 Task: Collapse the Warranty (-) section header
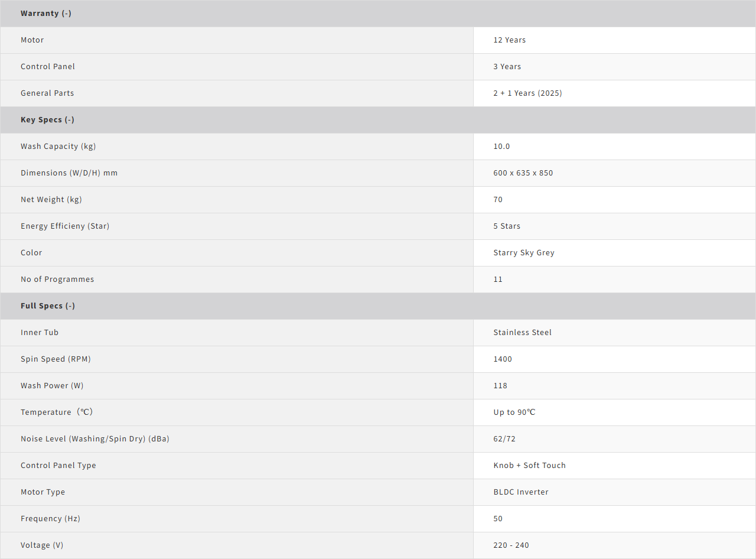(46, 13)
